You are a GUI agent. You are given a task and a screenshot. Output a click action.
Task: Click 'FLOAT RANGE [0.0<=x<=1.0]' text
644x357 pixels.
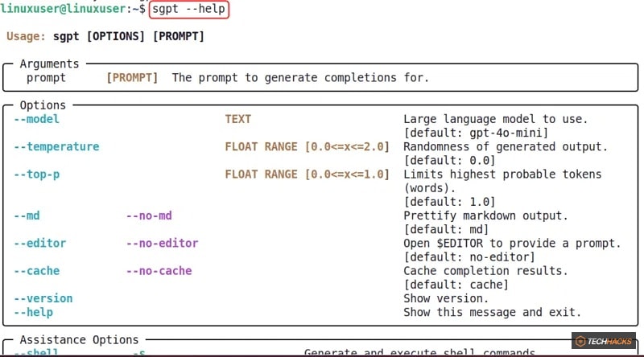307,174
